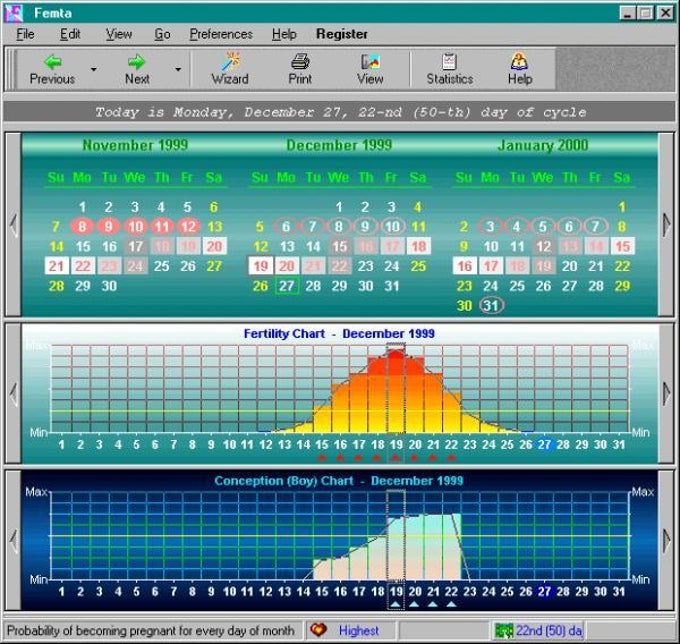This screenshot has width=680, height=644.
Task: Click day 19 on Fertility Chart axis
Action: (396, 445)
